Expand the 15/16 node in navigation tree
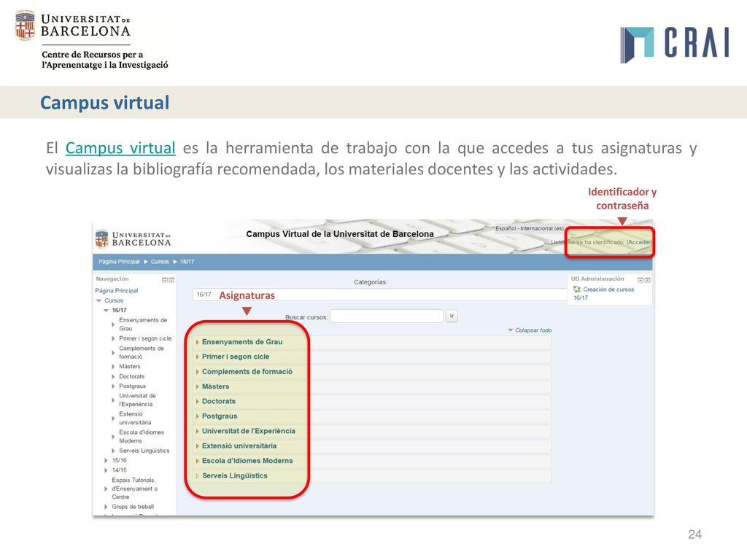The height and width of the screenshot is (560, 747). tap(106, 461)
